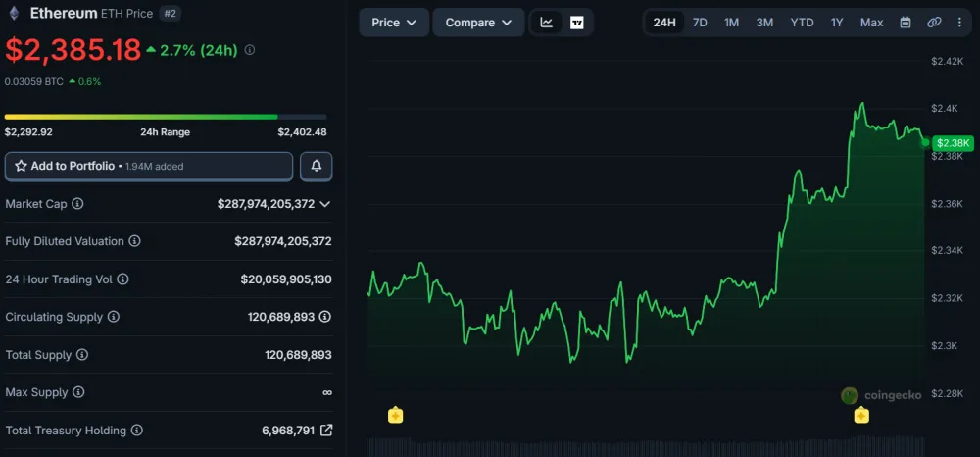The width and height of the screenshot is (980, 457).
Task: Open the Compare dropdown
Action: [x=479, y=23]
